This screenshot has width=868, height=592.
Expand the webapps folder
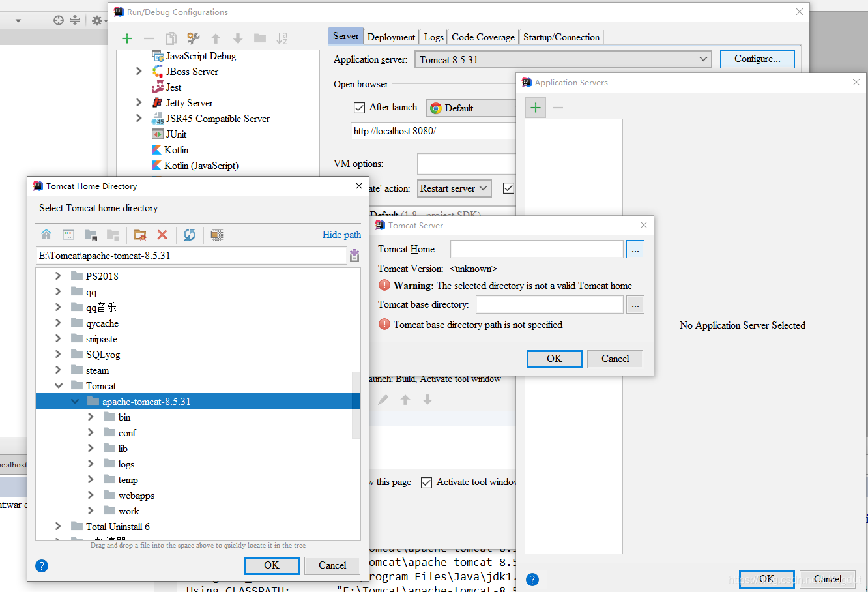pyautogui.click(x=91, y=495)
